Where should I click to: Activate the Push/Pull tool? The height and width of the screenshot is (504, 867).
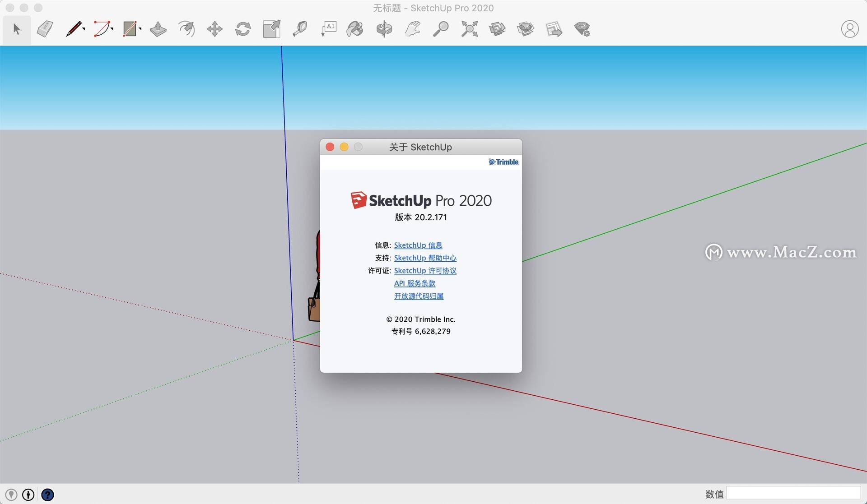(158, 29)
